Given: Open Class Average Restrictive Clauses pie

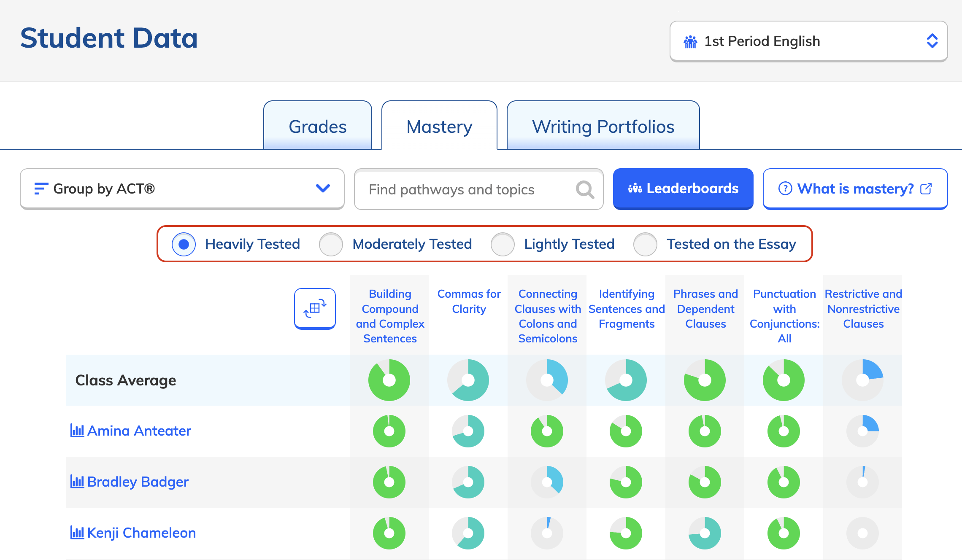Looking at the screenshot, I should point(862,380).
